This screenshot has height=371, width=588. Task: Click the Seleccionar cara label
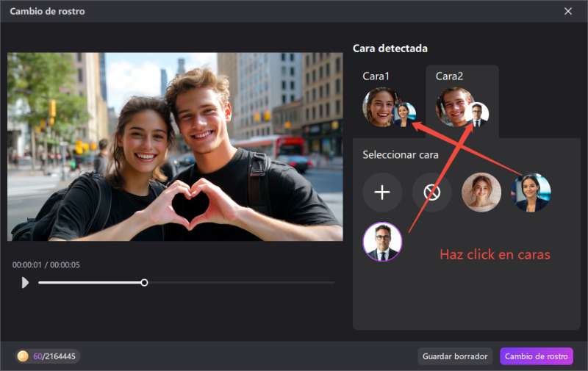(x=401, y=155)
